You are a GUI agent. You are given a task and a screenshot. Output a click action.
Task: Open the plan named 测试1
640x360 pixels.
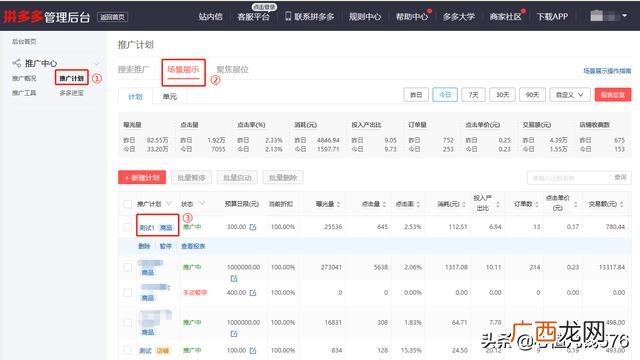pos(147,228)
